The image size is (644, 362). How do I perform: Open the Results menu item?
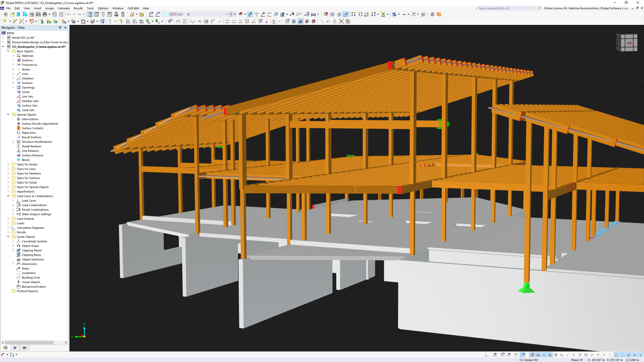click(78, 8)
